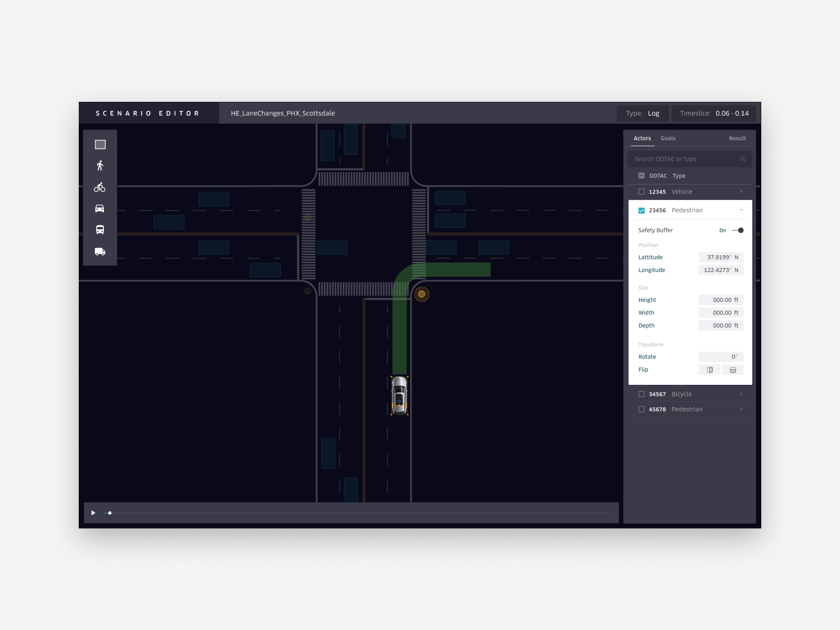Flip actor vertically using the Flip icon
840x630 pixels.
tap(733, 370)
